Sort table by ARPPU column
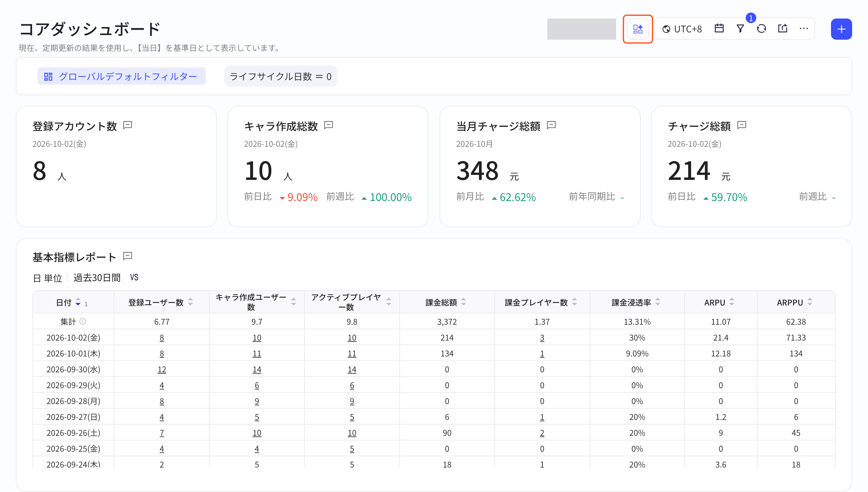 [809, 302]
